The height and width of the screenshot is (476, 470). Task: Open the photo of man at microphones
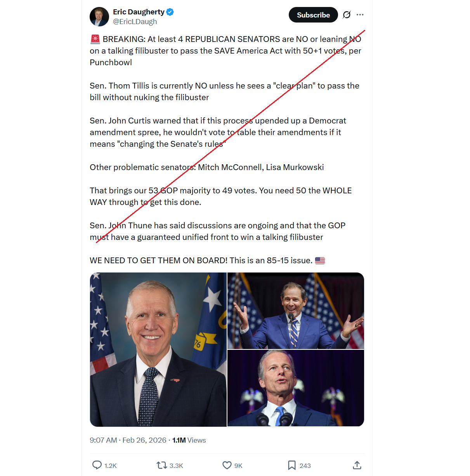pos(296,388)
